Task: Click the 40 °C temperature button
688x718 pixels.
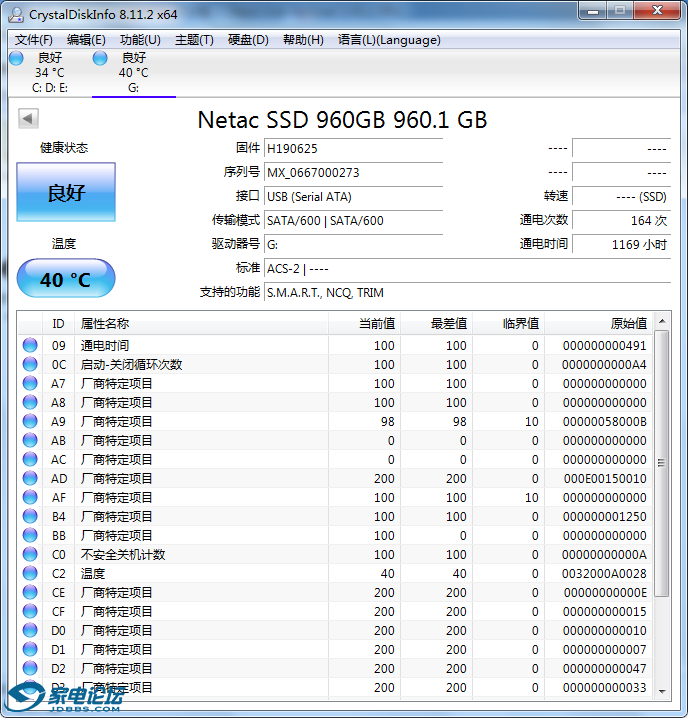Action: 66,278
